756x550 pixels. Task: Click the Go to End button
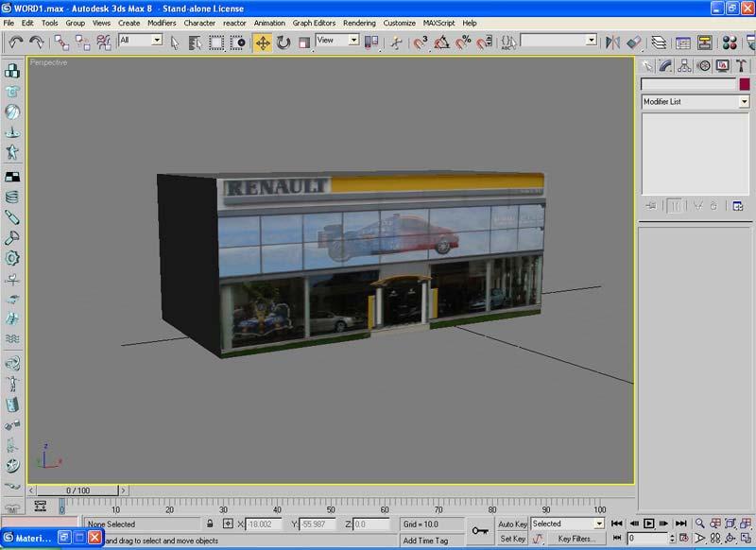click(x=680, y=524)
